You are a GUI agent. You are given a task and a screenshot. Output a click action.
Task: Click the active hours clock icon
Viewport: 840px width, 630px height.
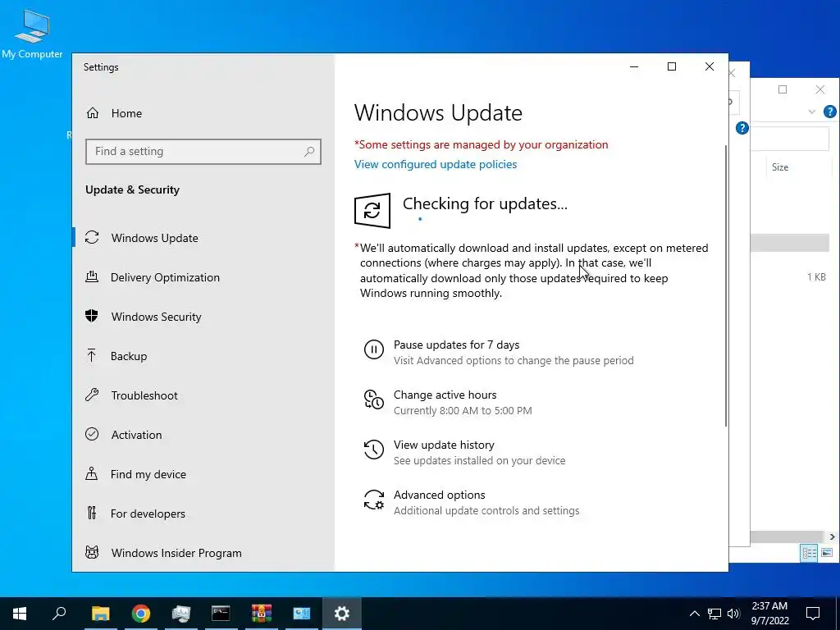coord(374,399)
